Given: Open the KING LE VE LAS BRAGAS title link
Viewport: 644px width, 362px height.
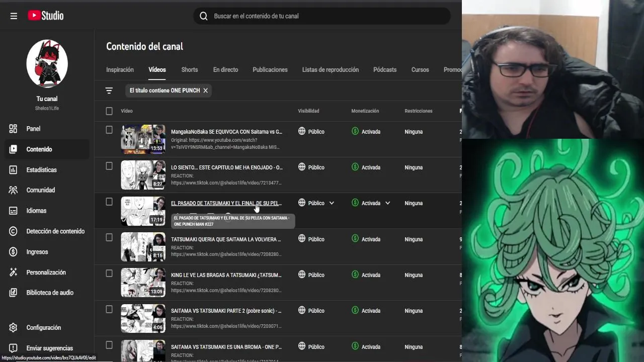Looking at the screenshot, I should point(226,275).
